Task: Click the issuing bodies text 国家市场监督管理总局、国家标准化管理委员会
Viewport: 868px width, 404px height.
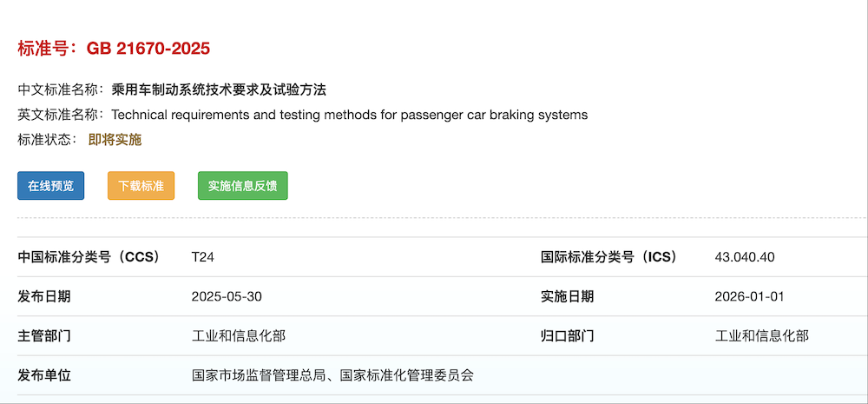Action: [333, 375]
